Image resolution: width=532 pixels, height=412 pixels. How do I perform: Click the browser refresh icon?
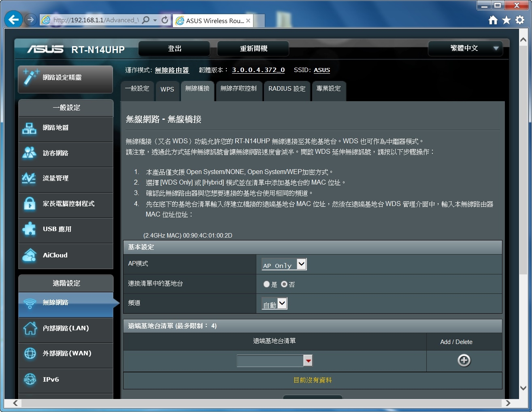coord(165,20)
